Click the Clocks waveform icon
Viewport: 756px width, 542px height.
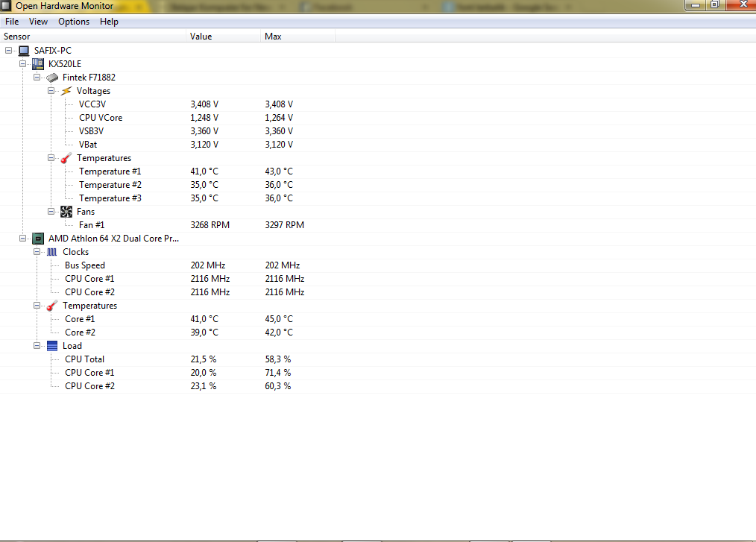(x=52, y=252)
